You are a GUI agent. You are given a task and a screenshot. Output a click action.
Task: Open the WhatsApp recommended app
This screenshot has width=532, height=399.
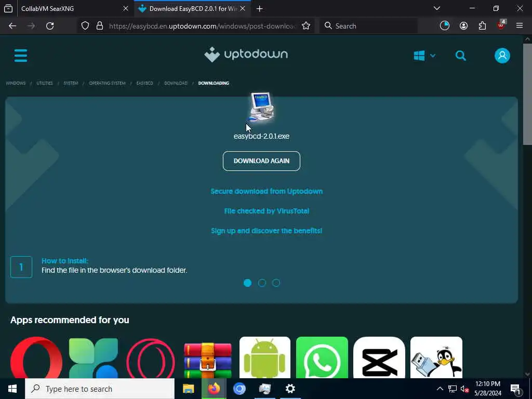322,357
